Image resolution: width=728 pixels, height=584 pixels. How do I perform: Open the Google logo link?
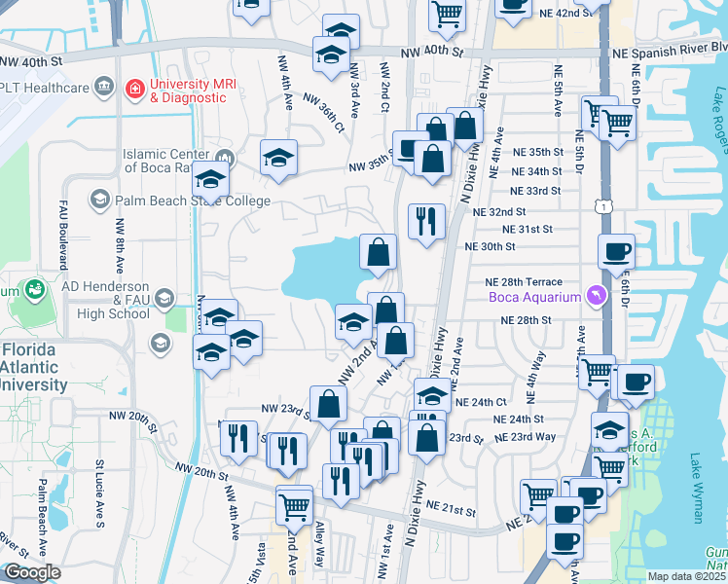[31, 573]
